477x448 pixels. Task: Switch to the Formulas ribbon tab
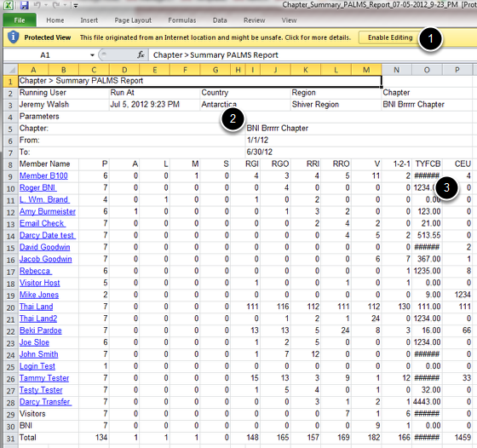(x=182, y=20)
